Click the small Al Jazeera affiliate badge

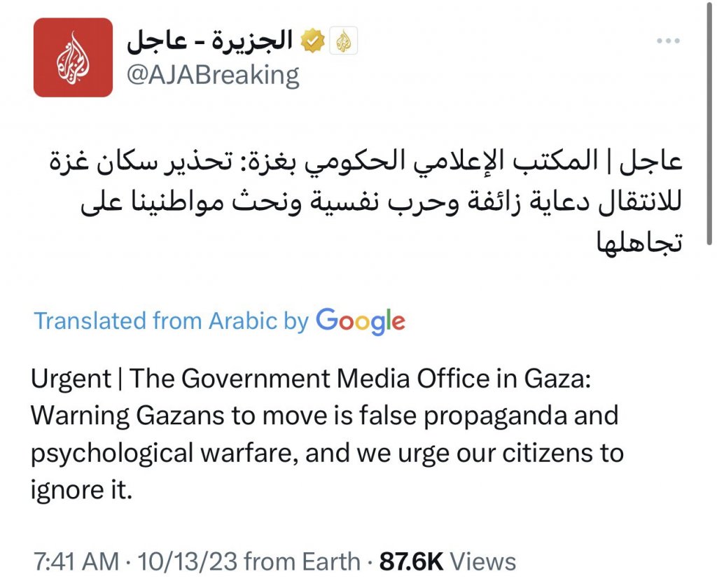point(343,42)
